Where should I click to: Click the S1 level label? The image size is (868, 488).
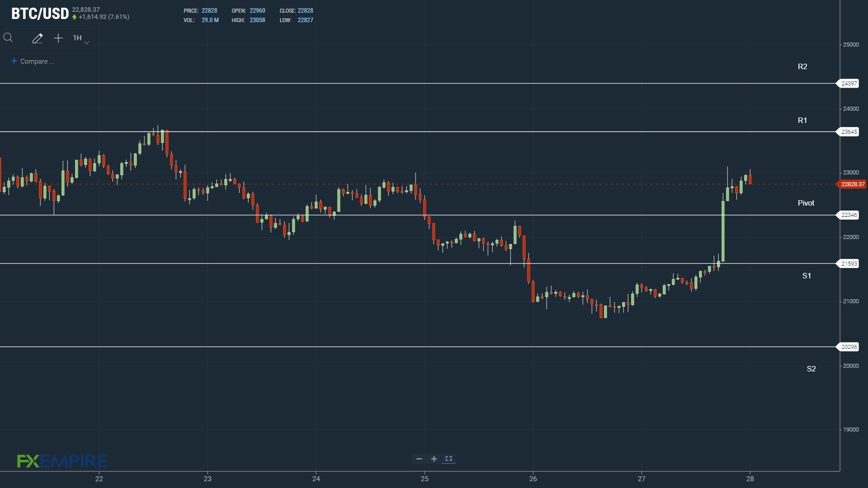click(x=807, y=276)
